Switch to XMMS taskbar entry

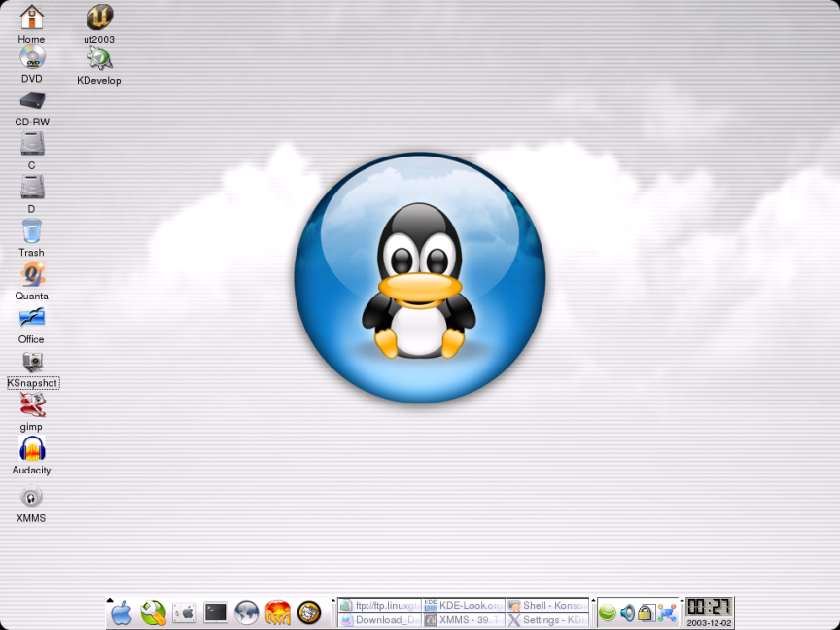tap(464, 620)
